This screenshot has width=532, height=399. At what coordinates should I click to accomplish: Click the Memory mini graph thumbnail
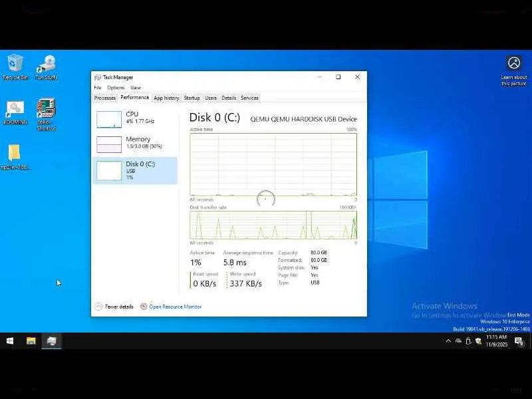[109, 144]
